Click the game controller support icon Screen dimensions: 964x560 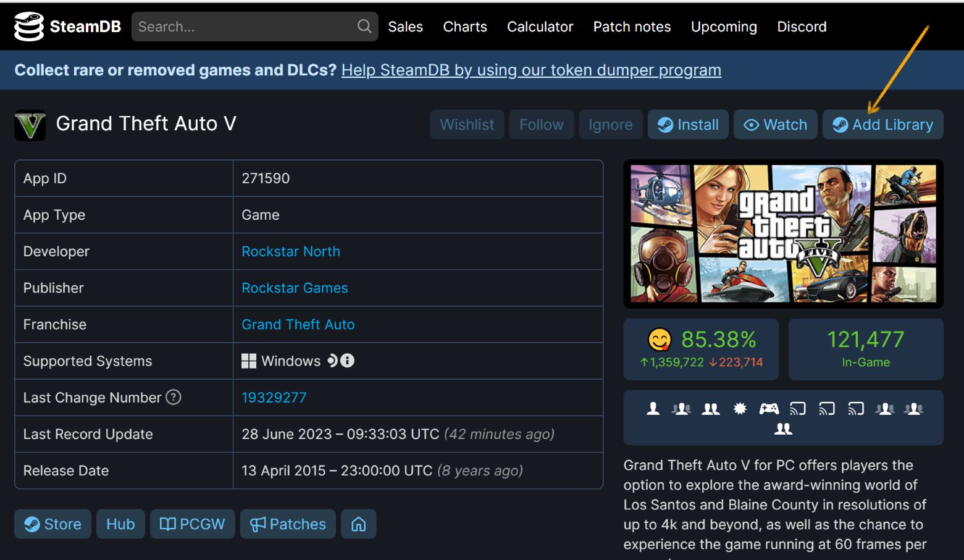768,409
